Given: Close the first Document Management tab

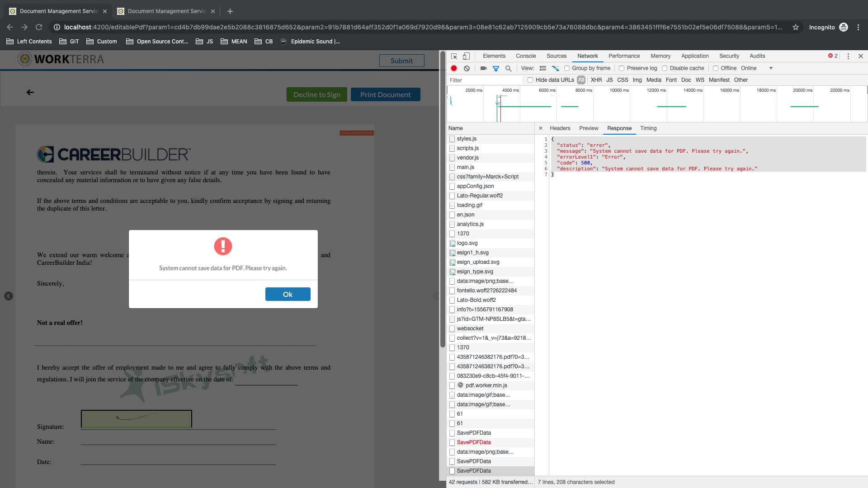Looking at the screenshot, I should pos(105,11).
